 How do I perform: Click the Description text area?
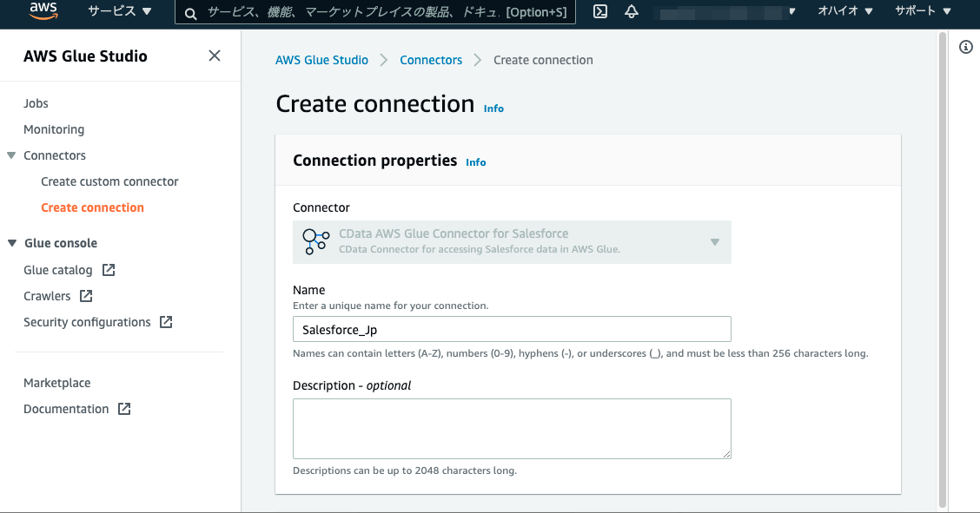(x=512, y=428)
